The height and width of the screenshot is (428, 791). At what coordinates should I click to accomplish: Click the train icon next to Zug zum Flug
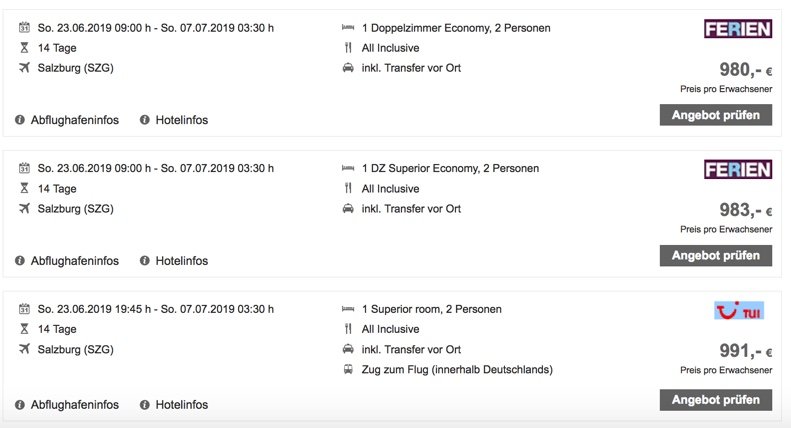coord(347,370)
